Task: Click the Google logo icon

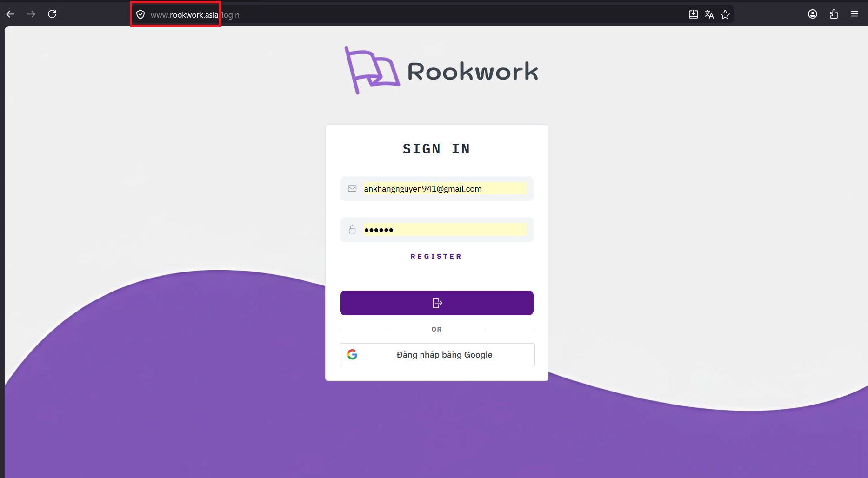Action: (x=352, y=354)
